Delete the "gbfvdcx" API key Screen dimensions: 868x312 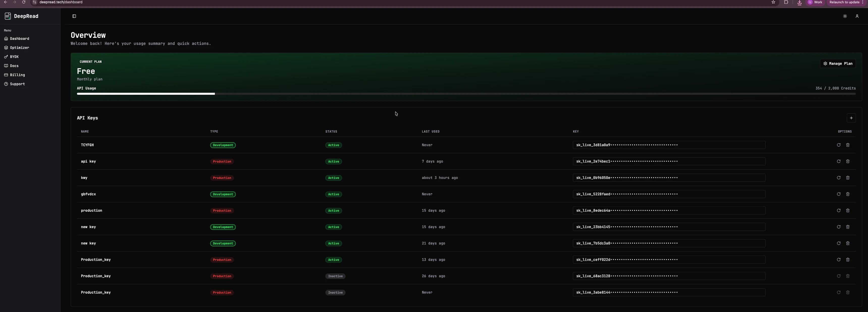point(848,194)
